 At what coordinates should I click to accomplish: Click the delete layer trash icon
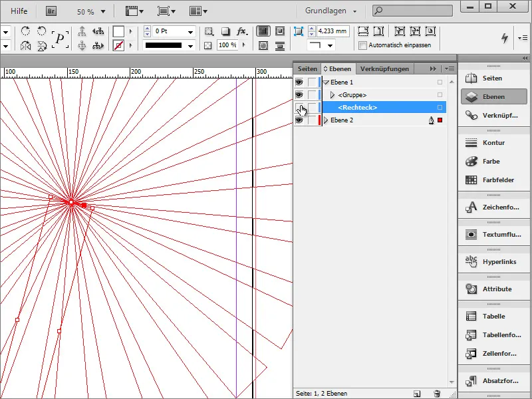coord(437,394)
